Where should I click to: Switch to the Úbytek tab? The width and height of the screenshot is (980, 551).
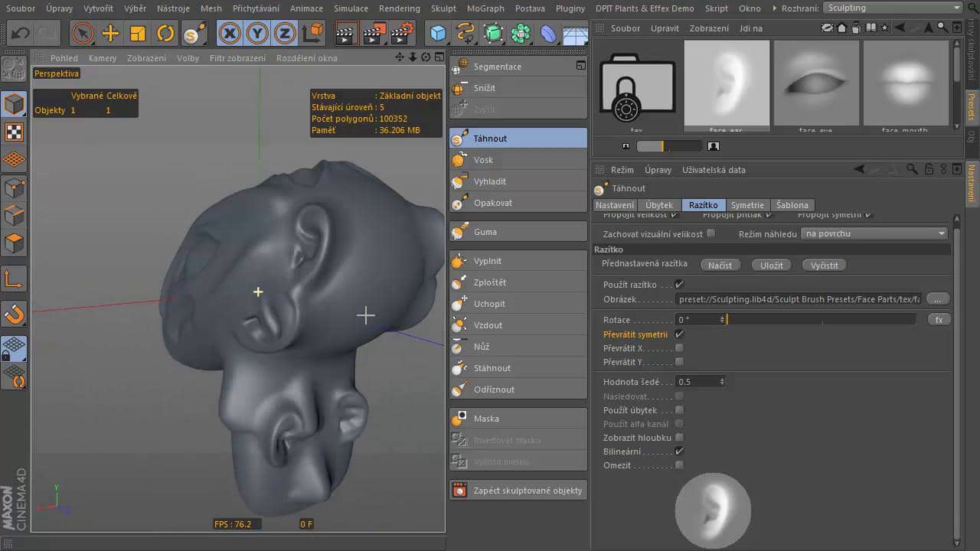658,205
